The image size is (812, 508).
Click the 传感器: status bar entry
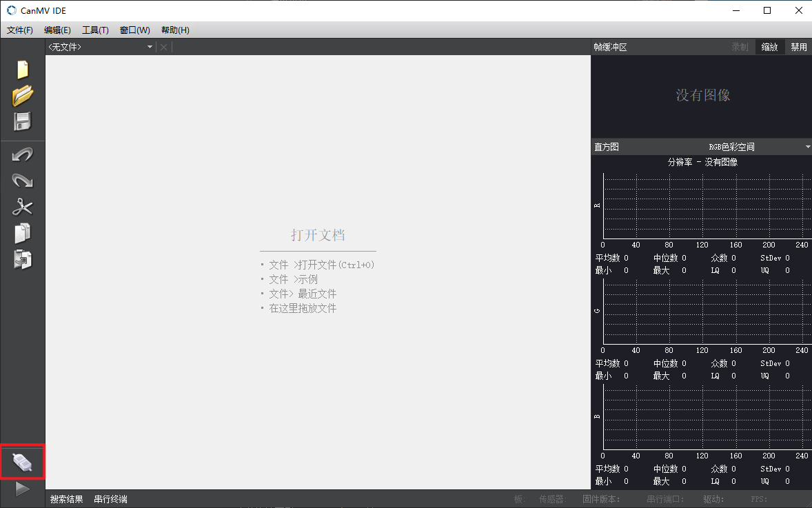pyautogui.click(x=553, y=499)
